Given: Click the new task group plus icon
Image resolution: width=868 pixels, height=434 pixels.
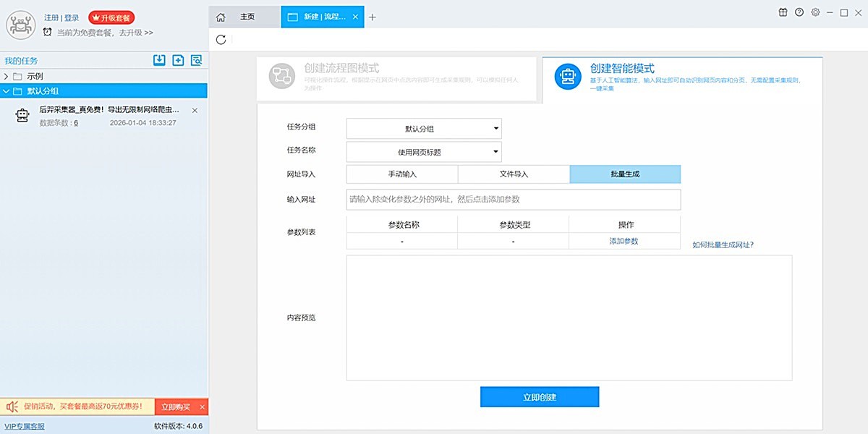Looking at the screenshot, I should [178, 61].
